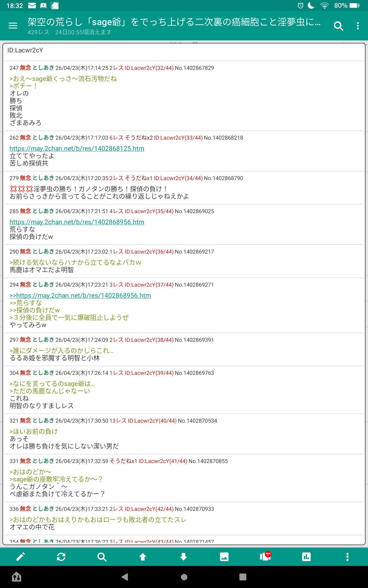Tap post number No.1402867829

(194, 68)
